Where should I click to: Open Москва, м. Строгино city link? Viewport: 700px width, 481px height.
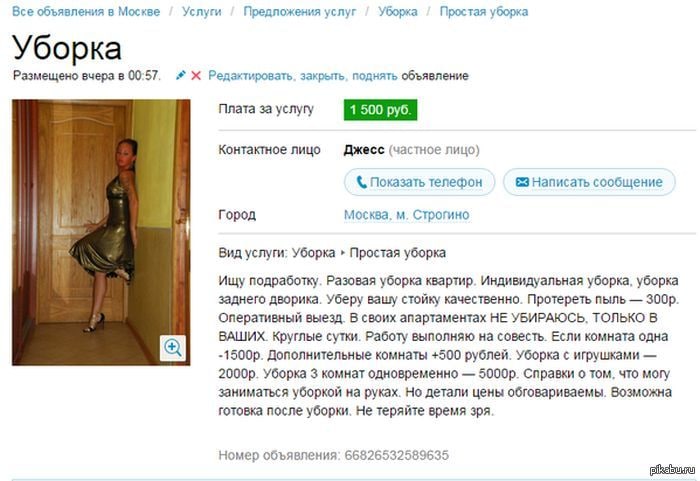[406, 215]
